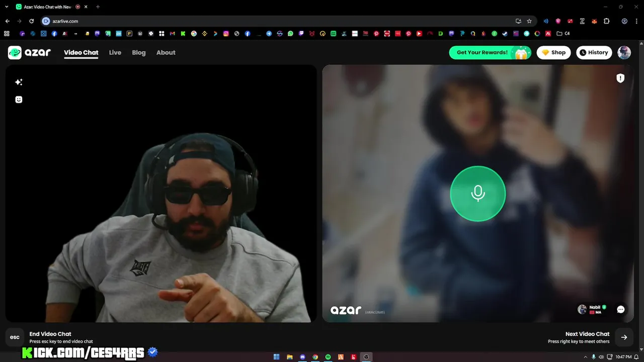Switch to the Live tab

pos(115,52)
